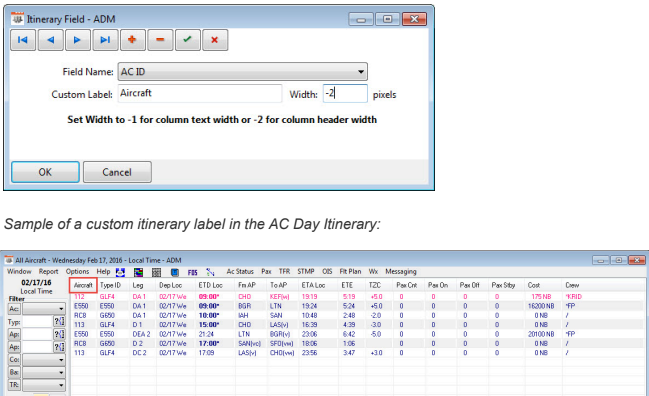Click the FOS toolbar icon
This screenshot has width=649, height=396.
pos(192,272)
